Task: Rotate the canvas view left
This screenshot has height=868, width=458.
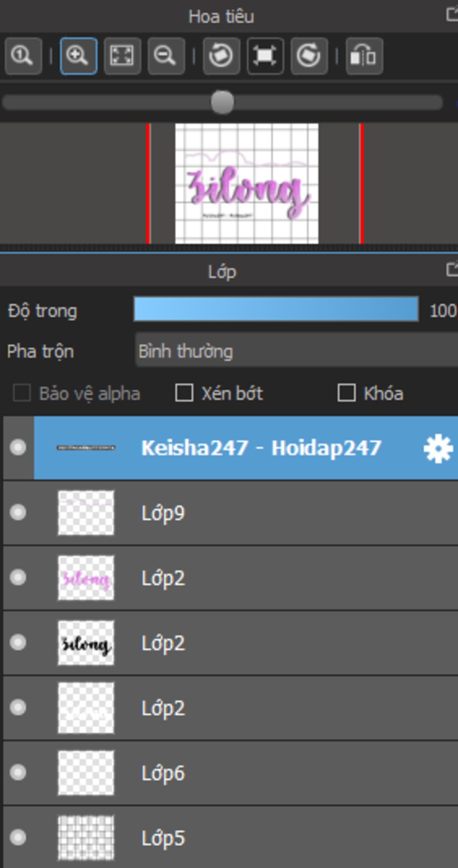Action: click(x=221, y=56)
